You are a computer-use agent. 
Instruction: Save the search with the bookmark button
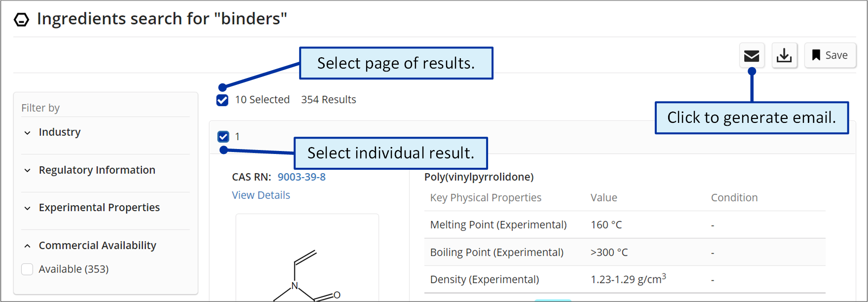tap(830, 55)
